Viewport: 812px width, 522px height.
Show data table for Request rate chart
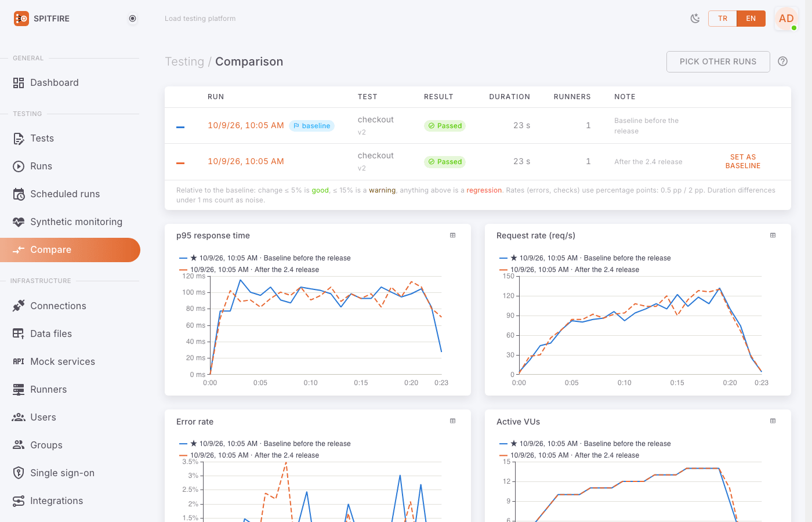coord(773,235)
